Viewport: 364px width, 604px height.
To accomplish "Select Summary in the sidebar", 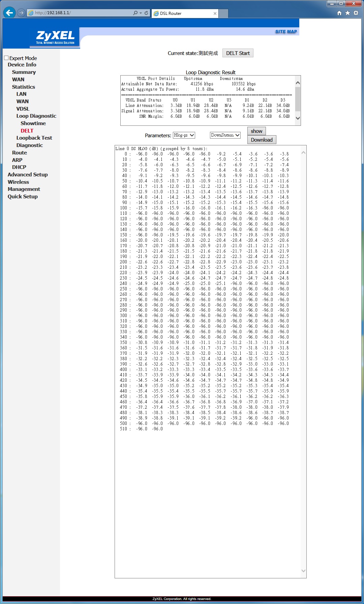I will (24, 72).
